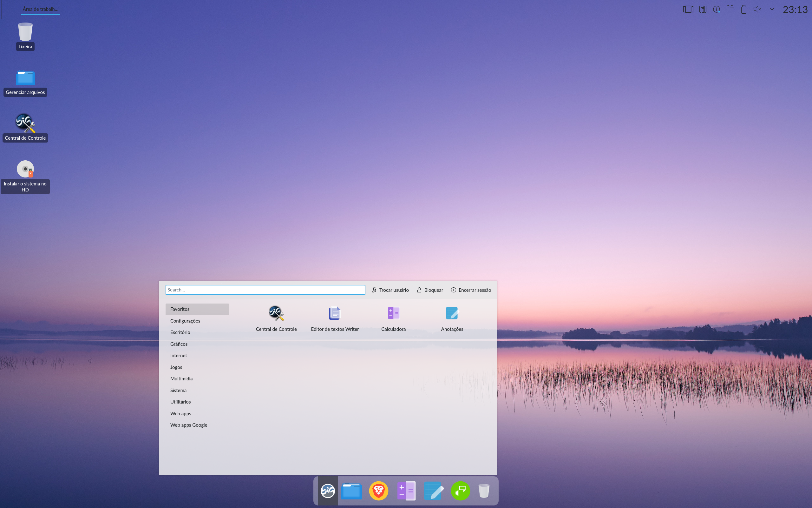Select the Internet category
This screenshot has width=812, height=508.
click(197, 356)
